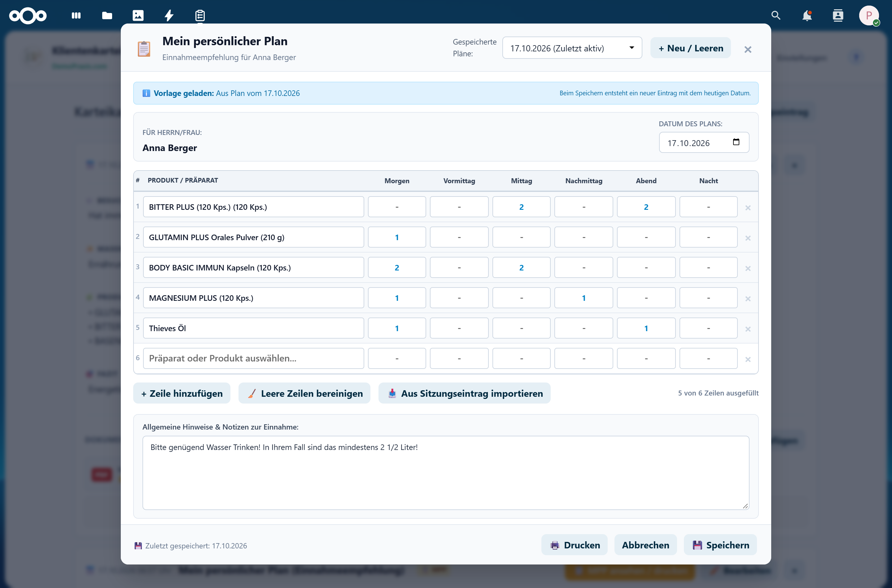Open the Files folder icon

(x=107, y=15)
